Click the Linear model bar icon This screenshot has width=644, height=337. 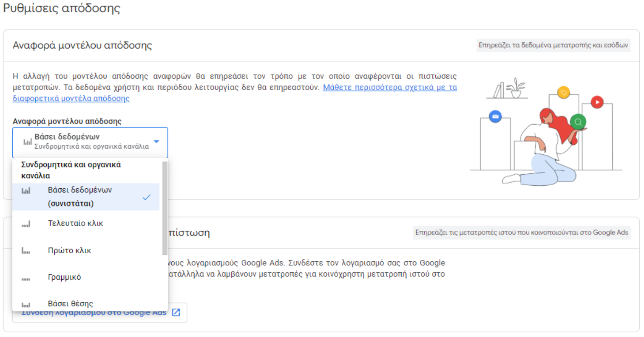(x=26, y=279)
